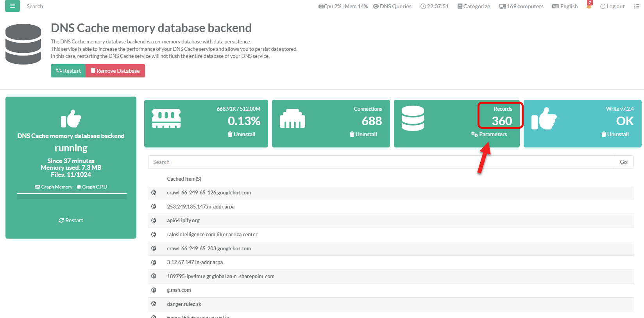Image resolution: width=644 pixels, height=318 pixels.
Task: Click the cached items Search field
Action: (x=381, y=162)
